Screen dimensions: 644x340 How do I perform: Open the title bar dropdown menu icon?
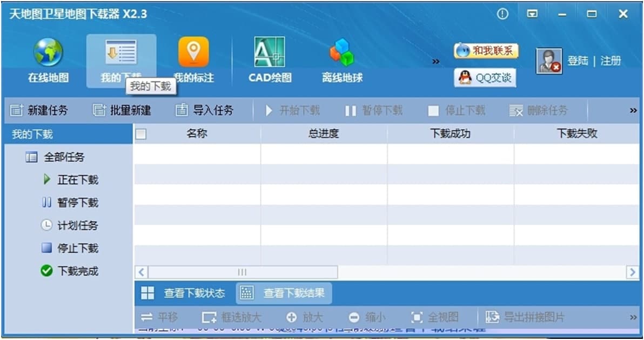pyautogui.click(x=532, y=14)
